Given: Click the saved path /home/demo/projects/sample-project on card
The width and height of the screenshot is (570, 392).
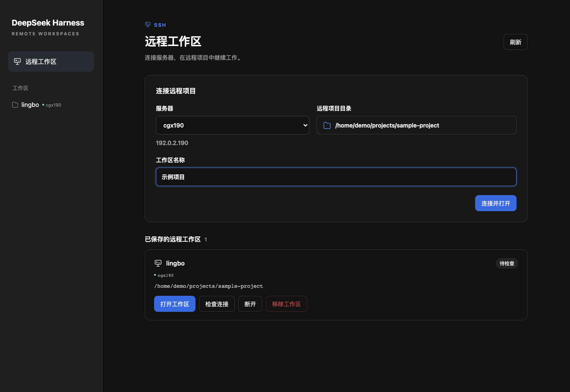Looking at the screenshot, I should pyautogui.click(x=208, y=286).
